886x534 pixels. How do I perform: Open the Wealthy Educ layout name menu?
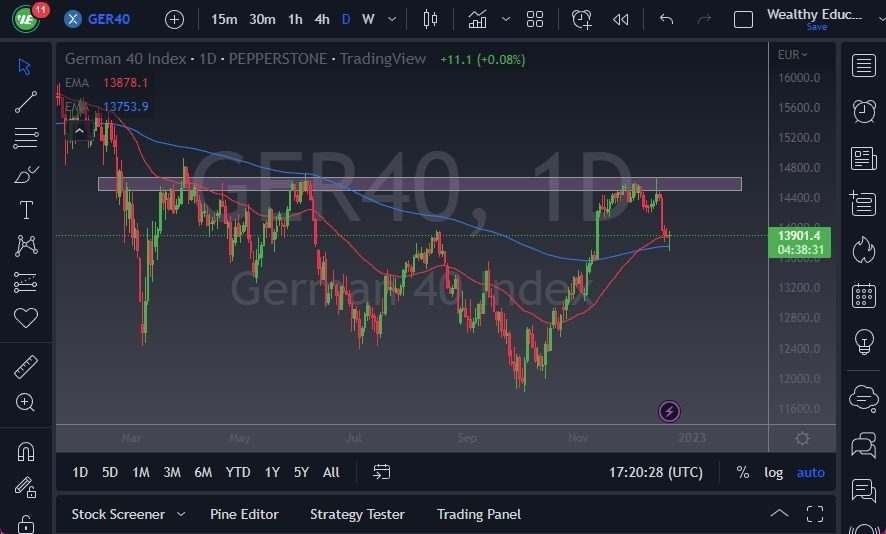[814, 15]
